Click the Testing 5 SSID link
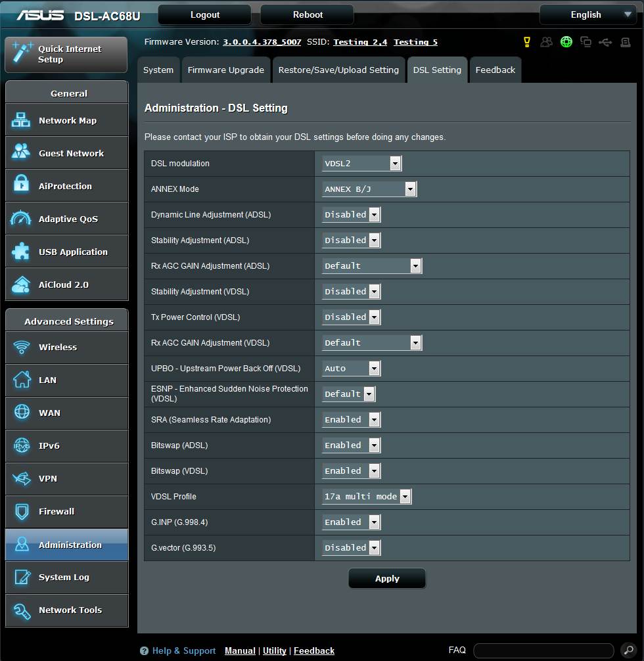This screenshot has width=644, height=661. tap(415, 42)
